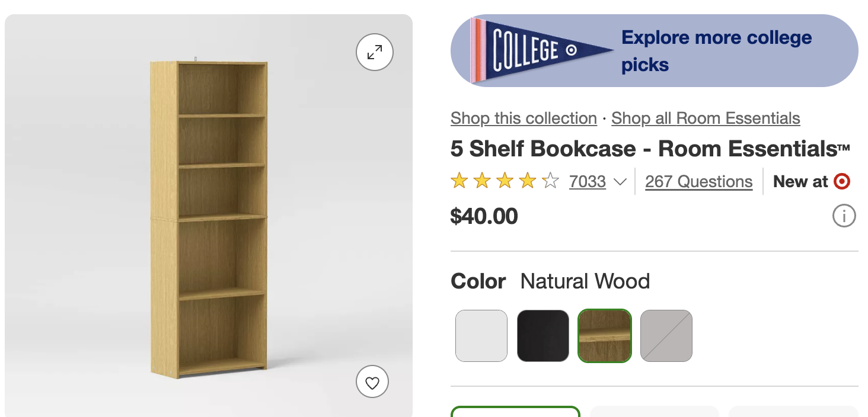
Task: Click the 5 Shelf Bookcase product title
Action: (x=650, y=149)
